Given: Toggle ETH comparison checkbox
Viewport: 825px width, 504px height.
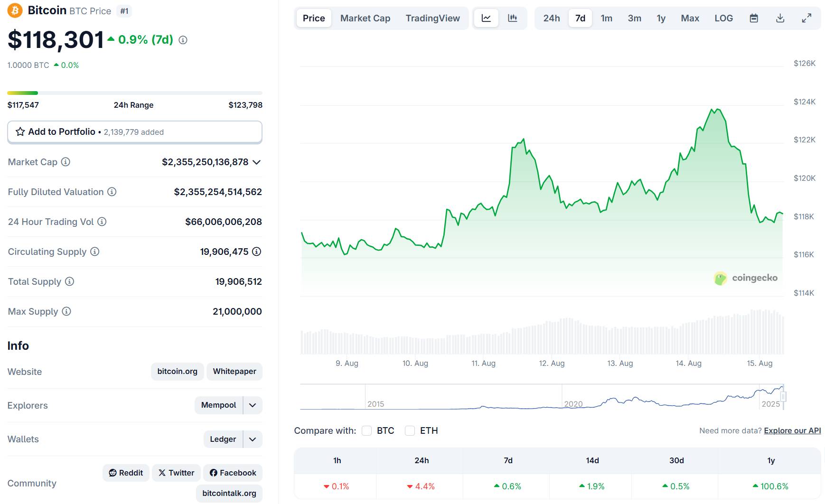Looking at the screenshot, I should pyautogui.click(x=410, y=430).
